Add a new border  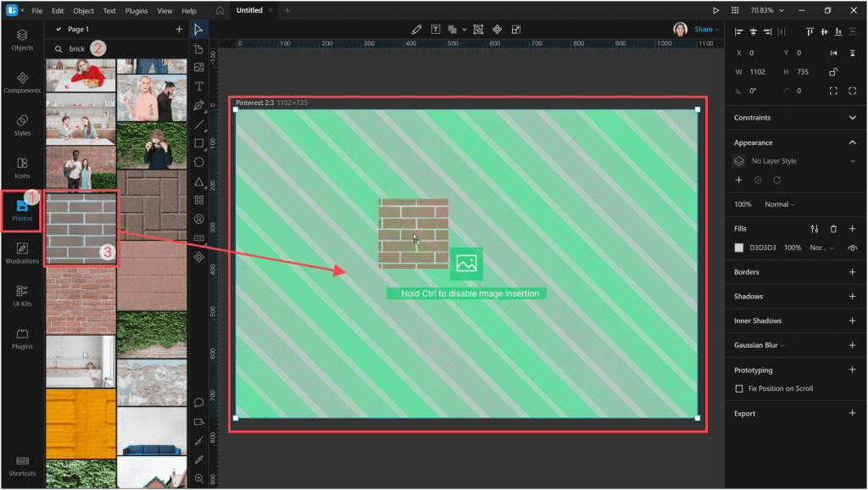(853, 272)
